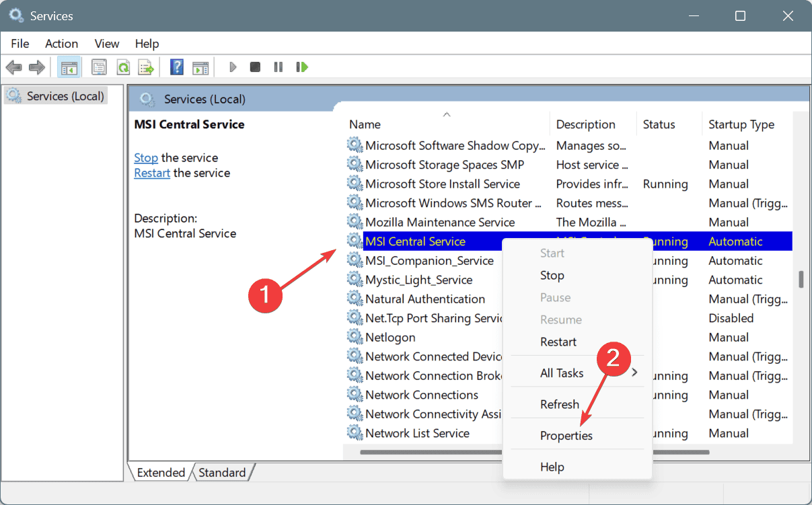Open the Help menu in menu bar
The width and height of the screenshot is (812, 505).
147,43
